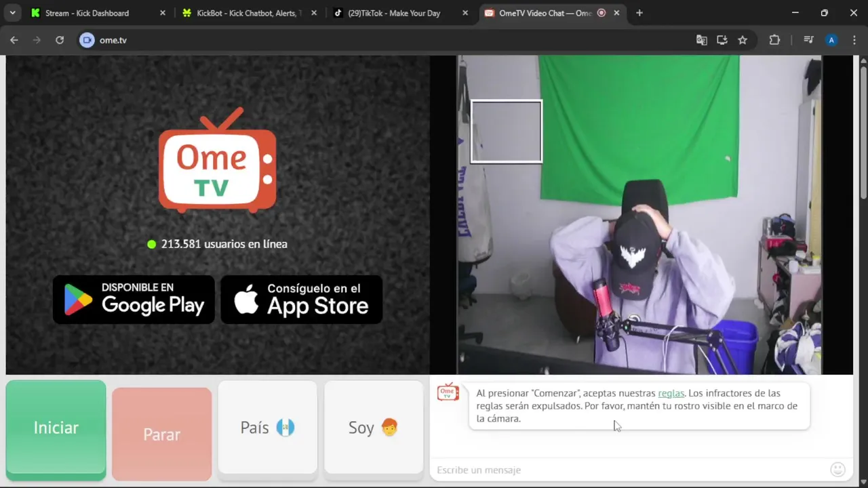This screenshot has height=488, width=868.
Task: Close the TikTok tab
Action: click(x=465, y=13)
